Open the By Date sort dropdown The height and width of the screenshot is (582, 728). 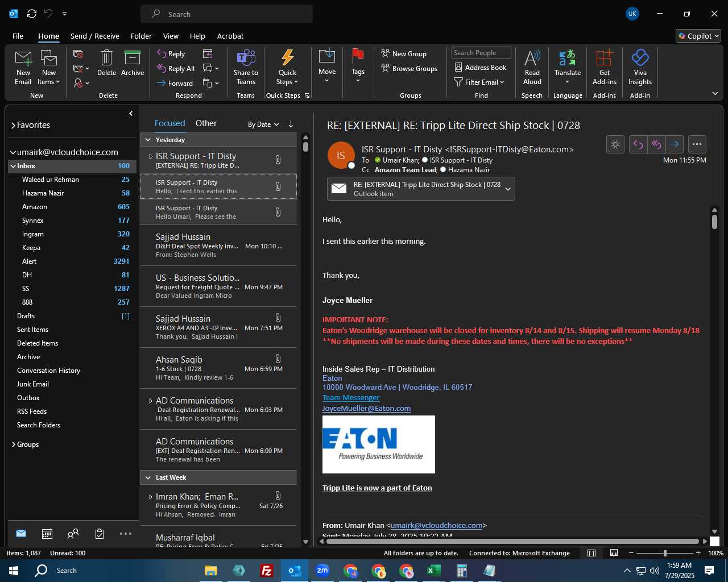tap(263, 124)
